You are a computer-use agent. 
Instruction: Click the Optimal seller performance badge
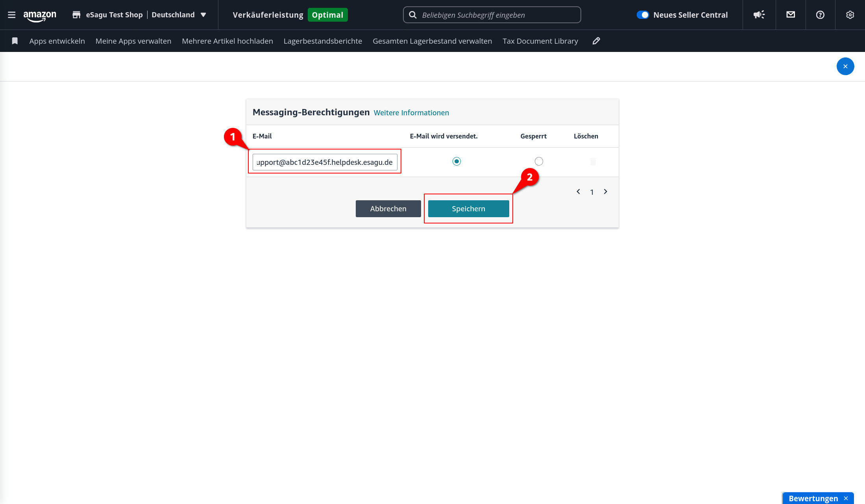click(327, 15)
